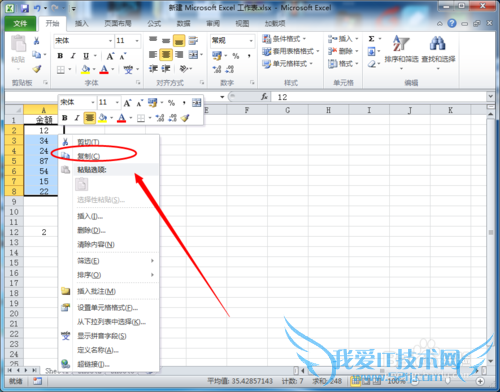The image size is (500, 392).
Task: Toggle Bold in the mini toolbar
Action: point(65,118)
